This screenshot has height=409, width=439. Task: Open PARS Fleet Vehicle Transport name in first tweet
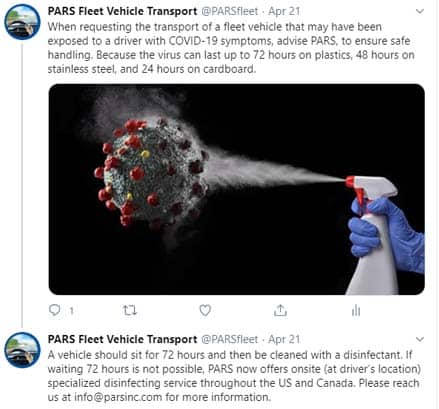click(122, 11)
